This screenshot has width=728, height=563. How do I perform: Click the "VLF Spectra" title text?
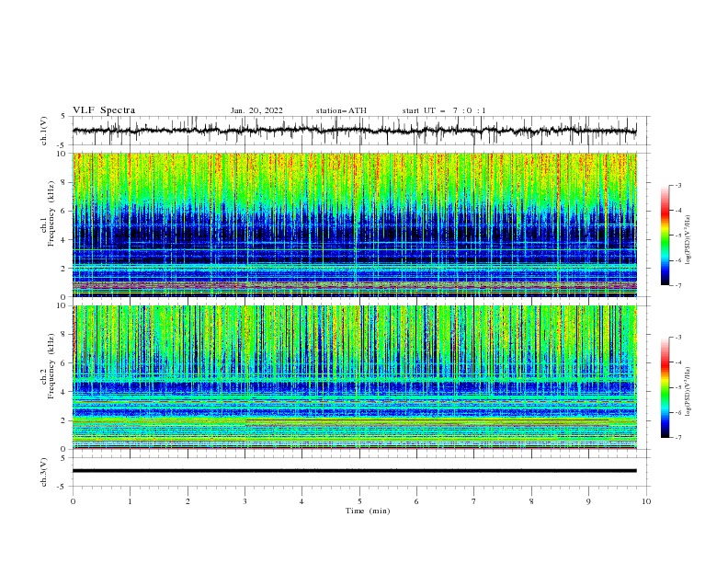click(104, 110)
